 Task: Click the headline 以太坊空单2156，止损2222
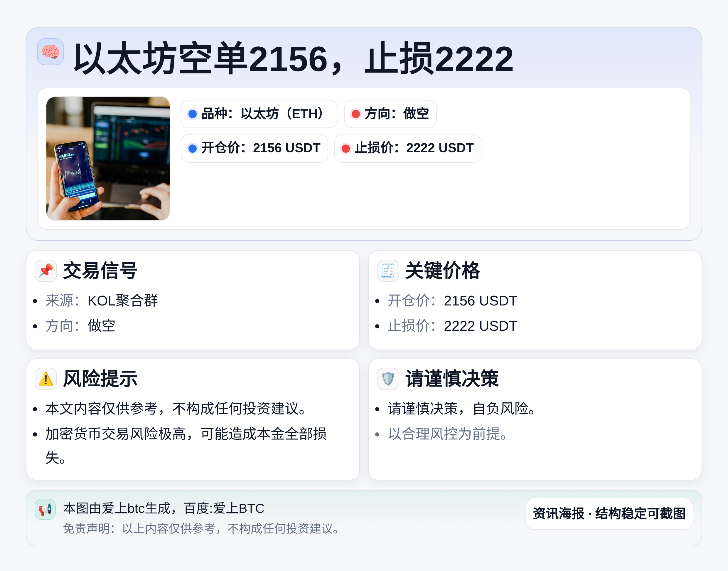293,58
